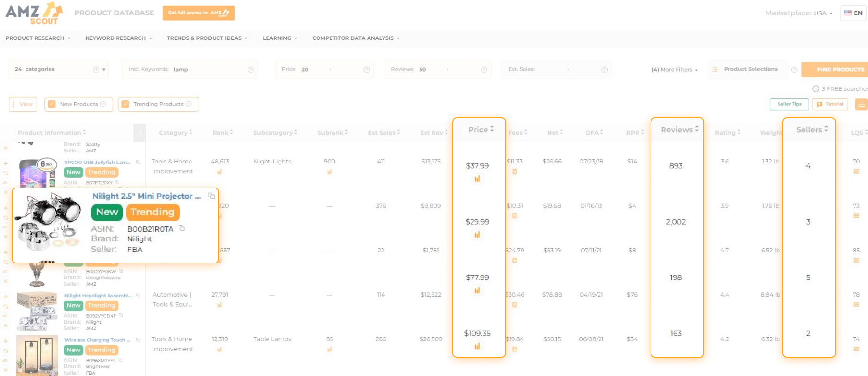Screen dimensions: 868x376
Task: Copy ASIN B07FTJ31XY
Action: 117,182
